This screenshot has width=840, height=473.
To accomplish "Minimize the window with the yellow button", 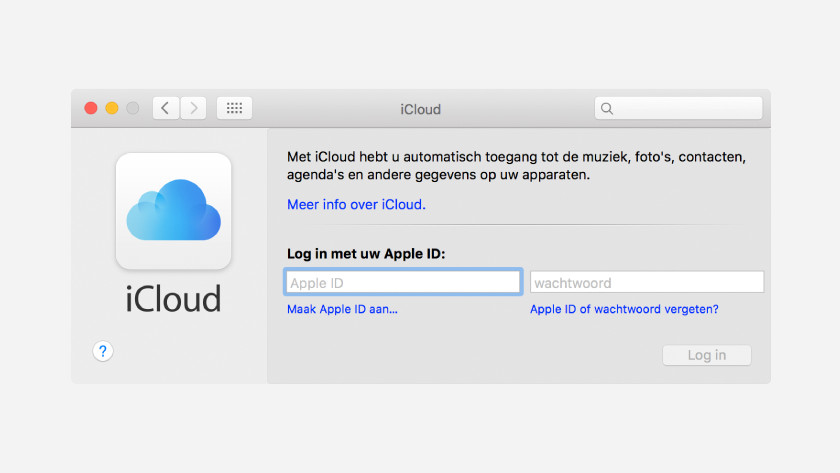I will click(112, 108).
